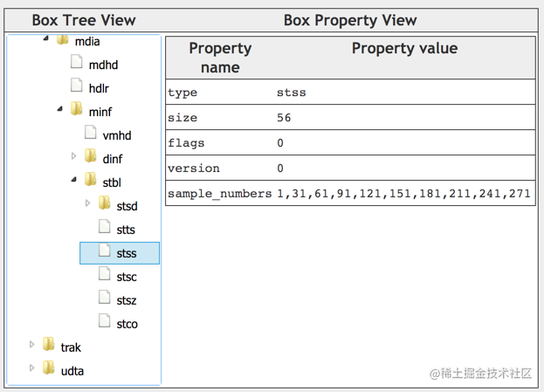544x392 pixels.
Task: Click the hdlr file icon
Action: click(77, 85)
